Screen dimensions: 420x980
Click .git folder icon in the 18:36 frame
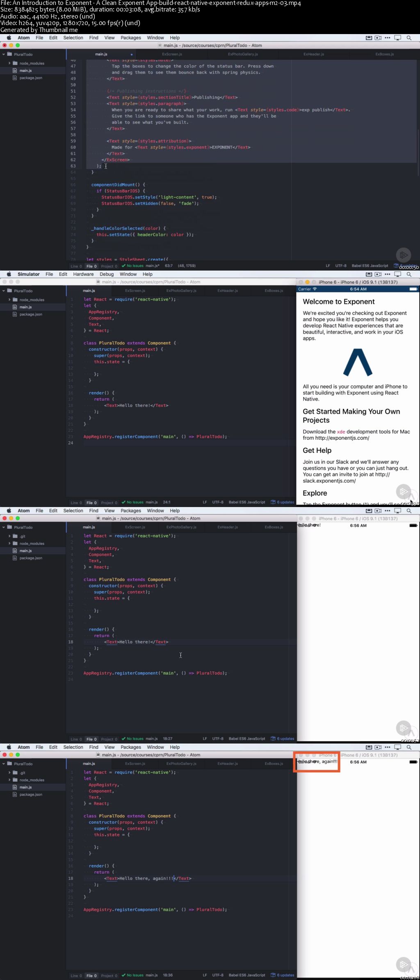[x=15, y=773]
